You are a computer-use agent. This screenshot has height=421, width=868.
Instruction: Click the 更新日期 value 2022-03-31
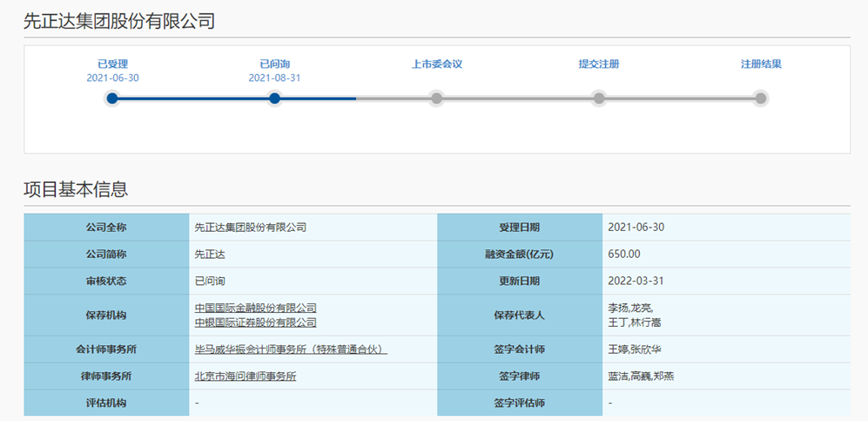point(636,281)
